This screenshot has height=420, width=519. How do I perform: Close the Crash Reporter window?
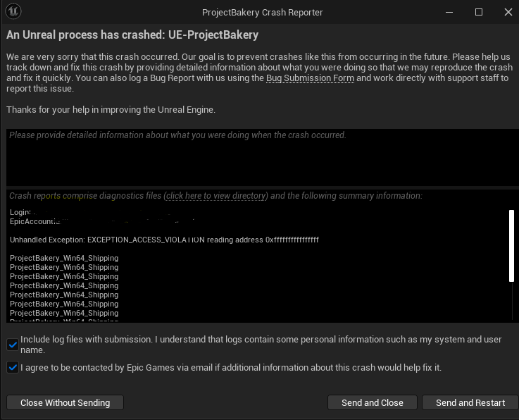508,12
